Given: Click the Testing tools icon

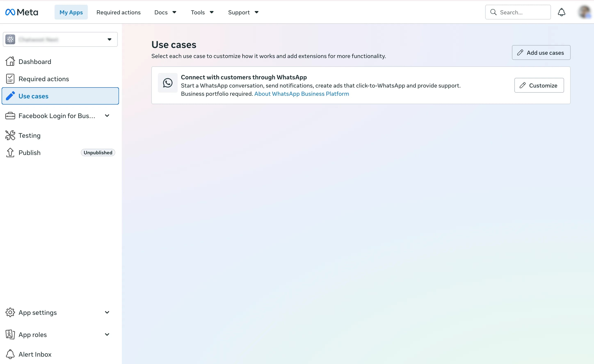Looking at the screenshot, I should coord(10,135).
